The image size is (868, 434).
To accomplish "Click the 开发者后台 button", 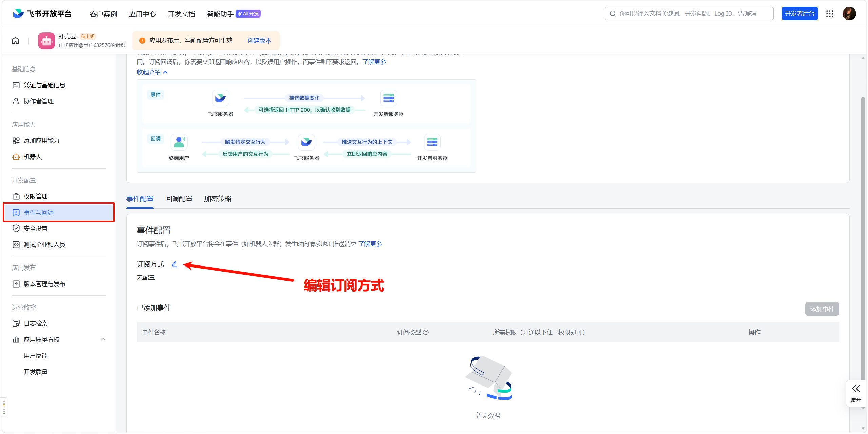I will pos(800,14).
